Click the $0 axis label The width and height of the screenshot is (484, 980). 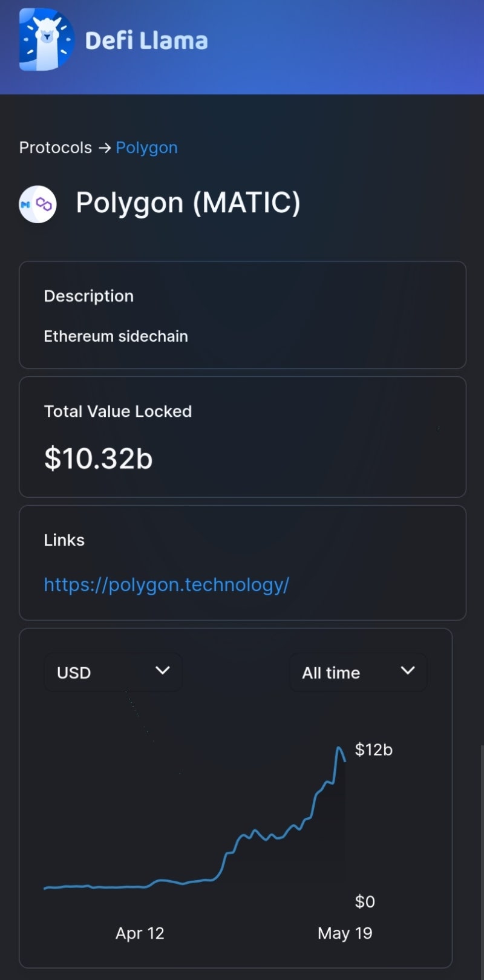click(x=365, y=901)
